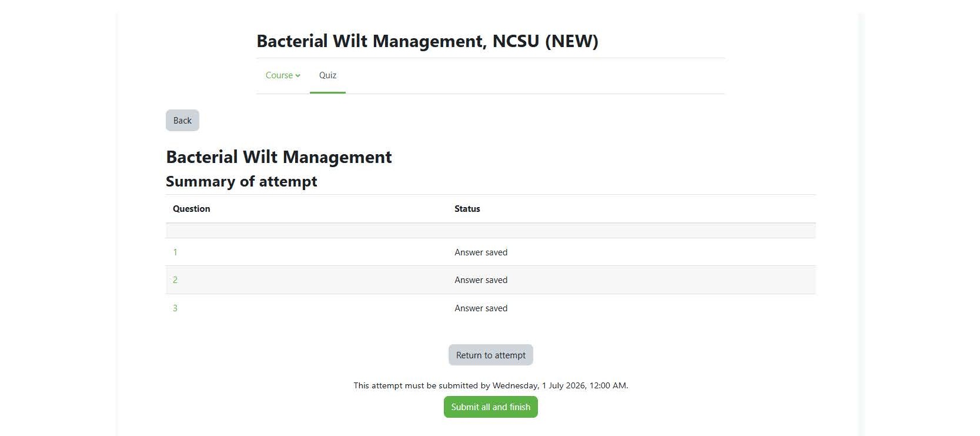Submit all and finish the quiz
The height and width of the screenshot is (436, 980).
click(490, 407)
